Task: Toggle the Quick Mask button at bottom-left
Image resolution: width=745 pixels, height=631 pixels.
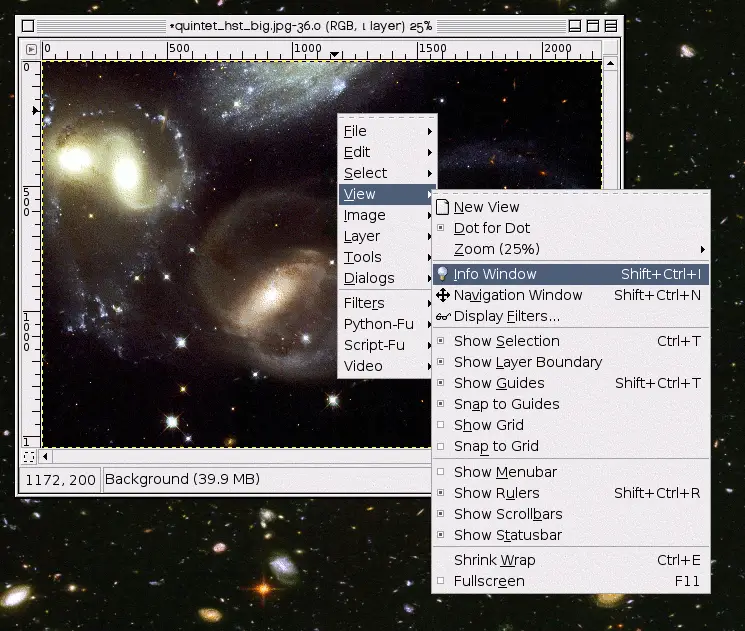Action: (x=29, y=457)
